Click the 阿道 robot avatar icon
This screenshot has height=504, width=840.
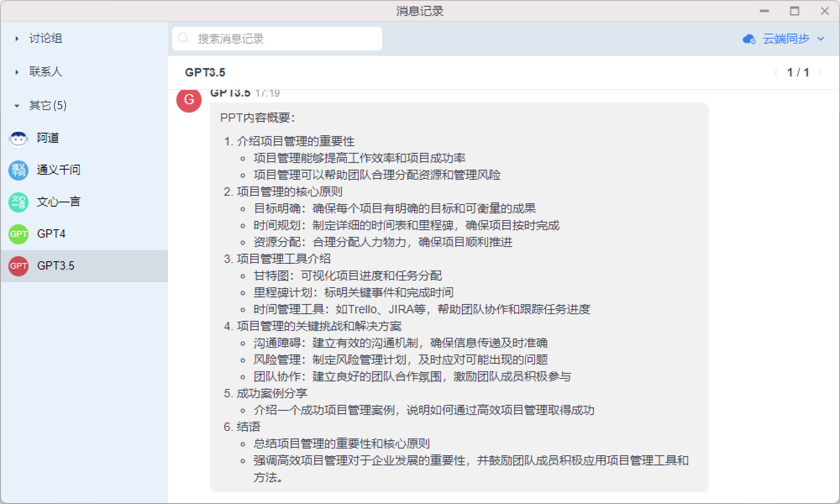[18, 138]
